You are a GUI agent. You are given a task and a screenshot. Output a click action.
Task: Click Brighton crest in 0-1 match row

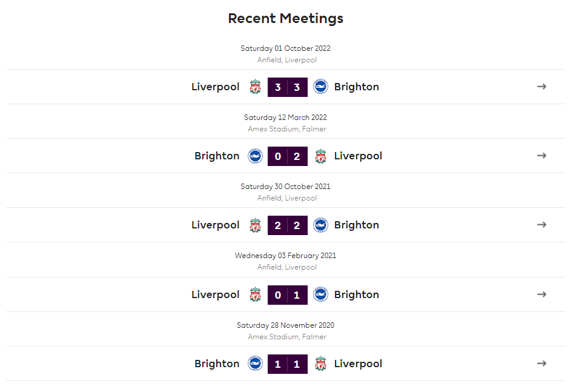320,294
